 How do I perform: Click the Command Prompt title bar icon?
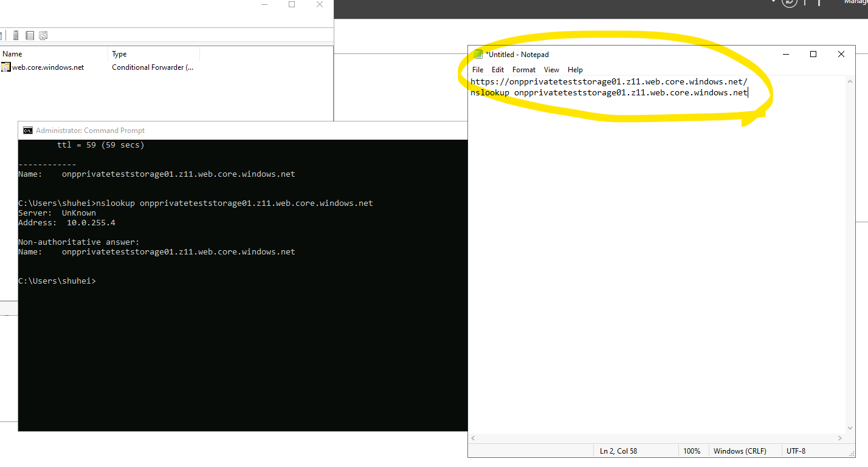click(x=28, y=131)
